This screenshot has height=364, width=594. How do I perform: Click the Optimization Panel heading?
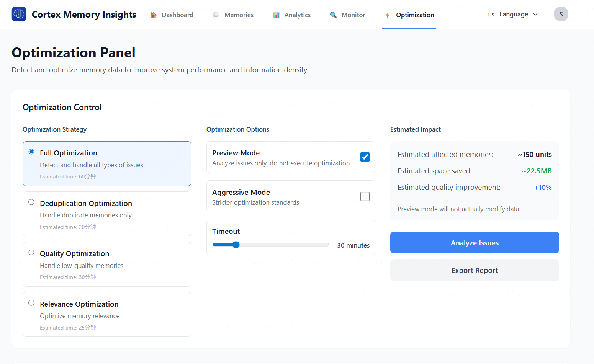pyautogui.click(x=74, y=52)
